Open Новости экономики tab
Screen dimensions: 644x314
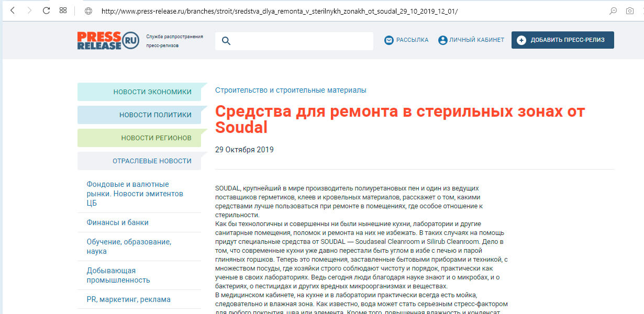pyautogui.click(x=139, y=92)
